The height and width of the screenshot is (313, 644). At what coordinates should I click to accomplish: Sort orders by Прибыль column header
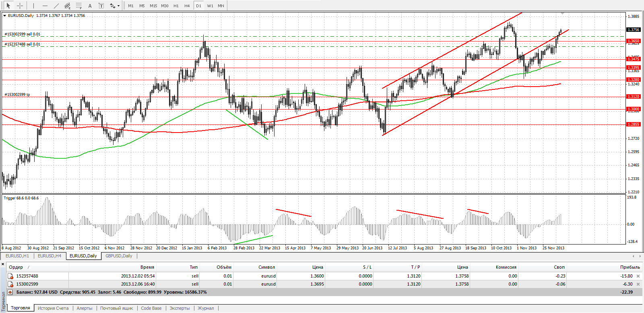(x=630, y=267)
